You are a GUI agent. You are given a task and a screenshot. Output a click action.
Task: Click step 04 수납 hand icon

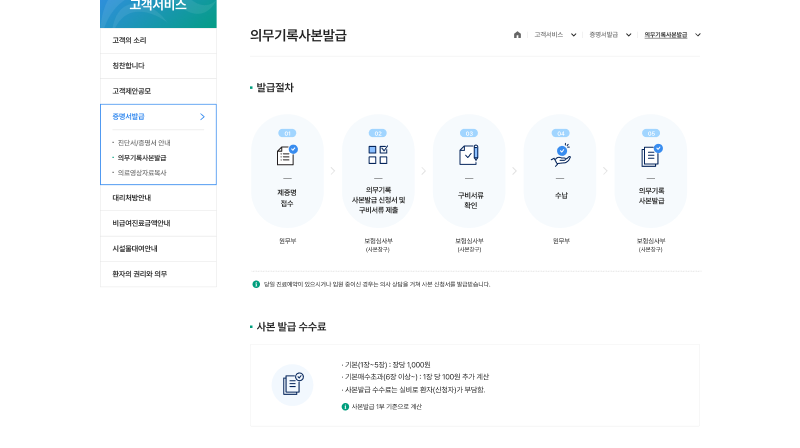(x=561, y=155)
